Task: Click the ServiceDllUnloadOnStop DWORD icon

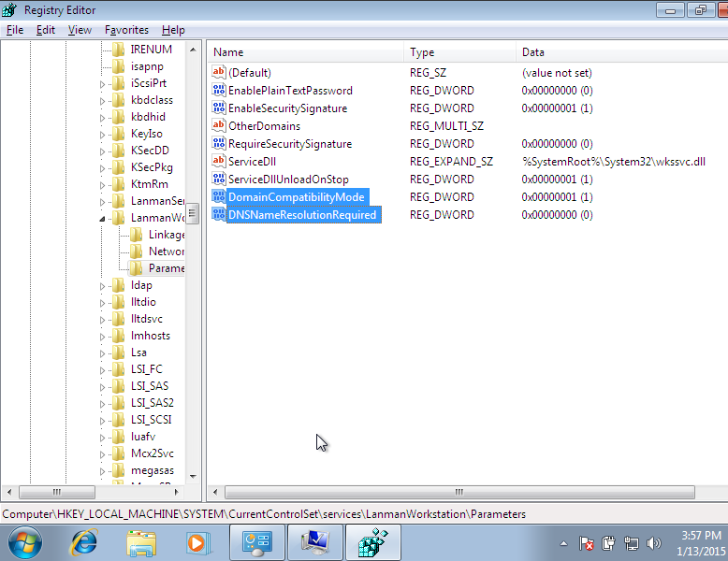Action: pyautogui.click(x=219, y=179)
